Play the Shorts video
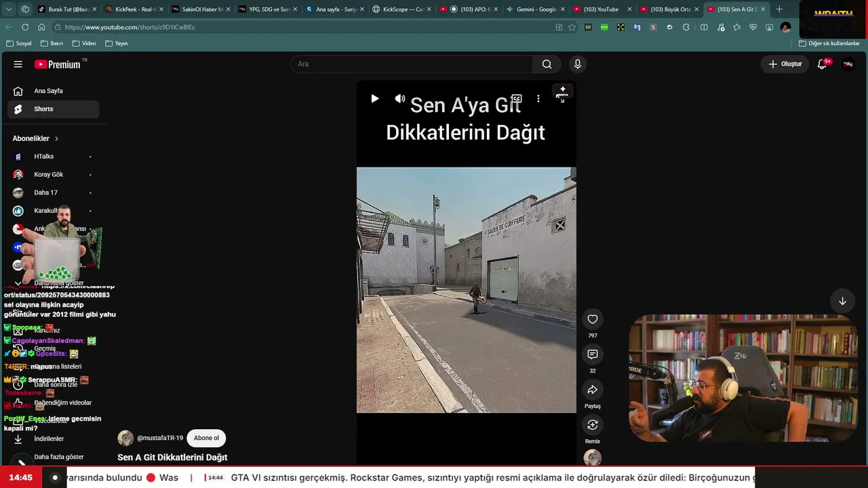The width and height of the screenshot is (868, 488). pyautogui.click(x=374, y=98)
